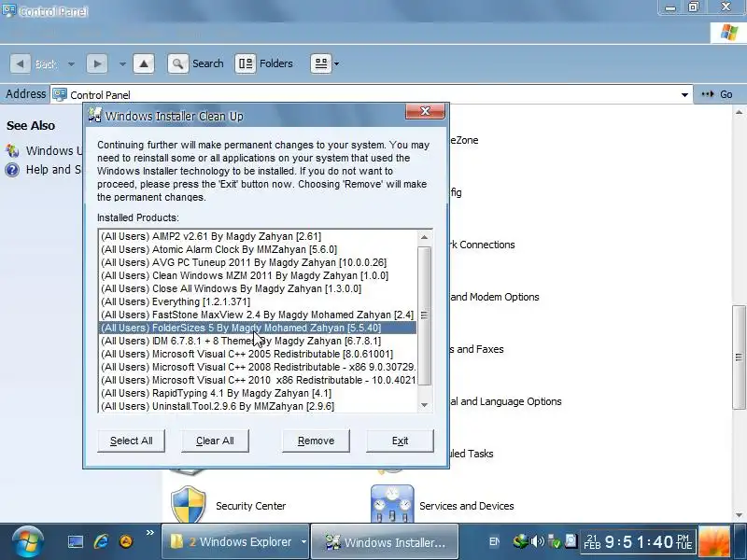Select Clean Windows MZM 2011 entry
The height and width of the screenshot is (560, 747).
coord(258,275)
